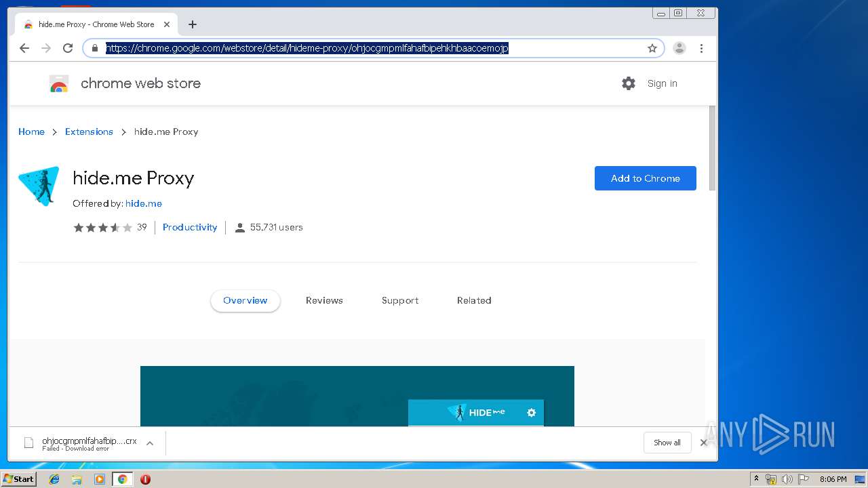Switch to the Related tab
This screenshot has height=488, width=868.
(x=474, y=300)
